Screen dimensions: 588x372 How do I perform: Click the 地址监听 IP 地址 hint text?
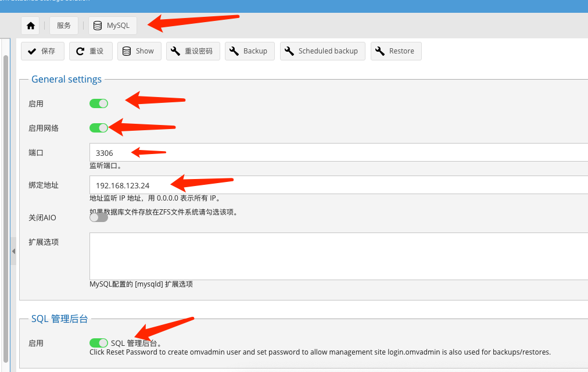tap(155, 198)
